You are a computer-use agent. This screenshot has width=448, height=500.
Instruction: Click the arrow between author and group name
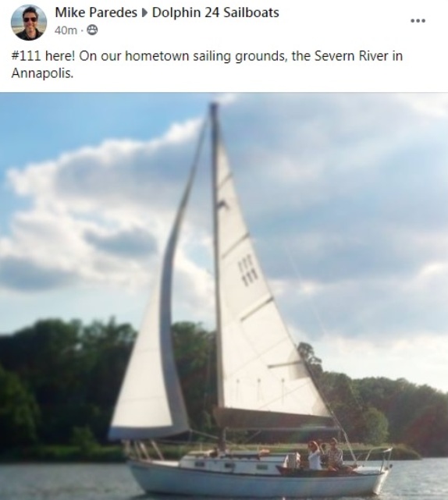tap(144, 12)
